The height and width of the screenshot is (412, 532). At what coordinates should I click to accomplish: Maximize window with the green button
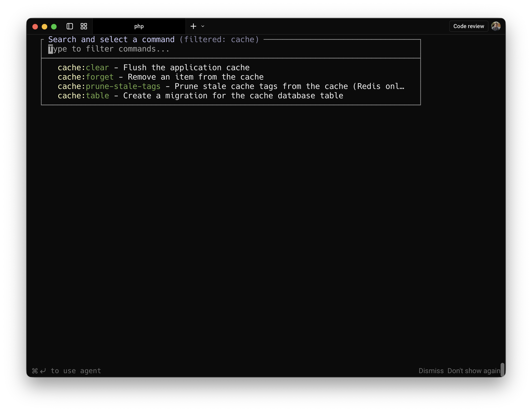tap(54, 26)
